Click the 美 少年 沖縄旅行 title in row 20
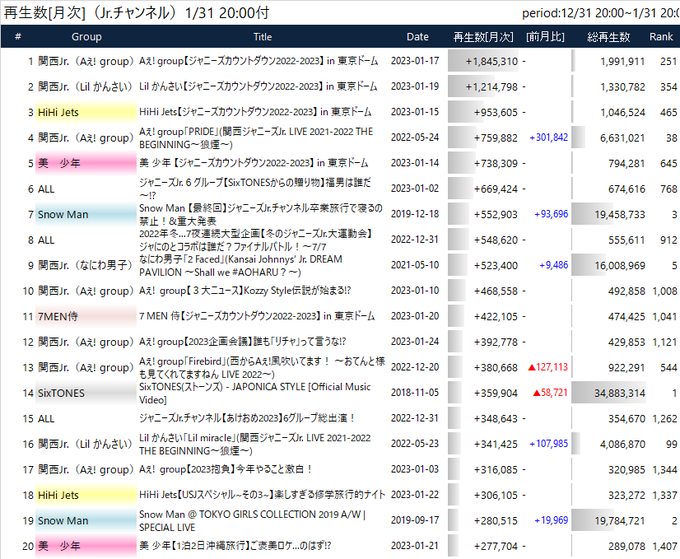 235,546
